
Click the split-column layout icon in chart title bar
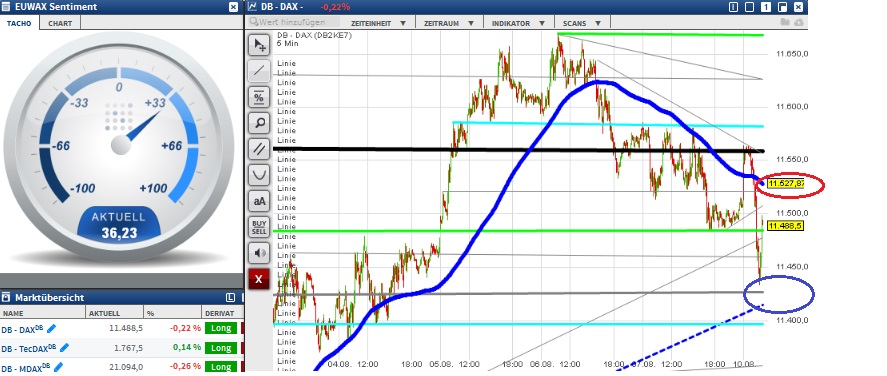point(734,7)
